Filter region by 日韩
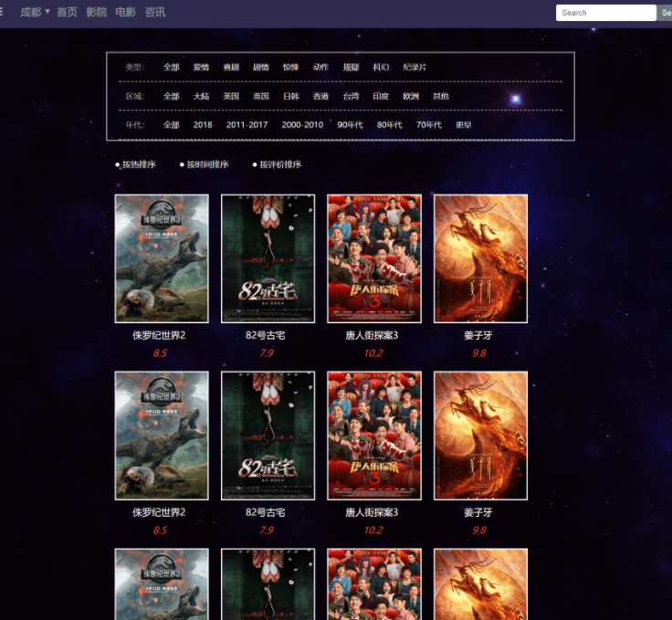672x620 pixels. [x=291, y=97]
